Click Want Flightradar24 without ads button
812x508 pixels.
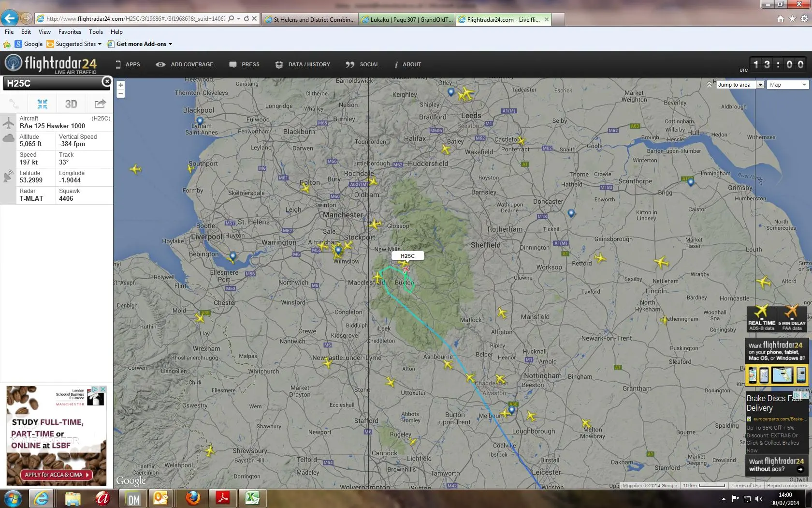776,465
